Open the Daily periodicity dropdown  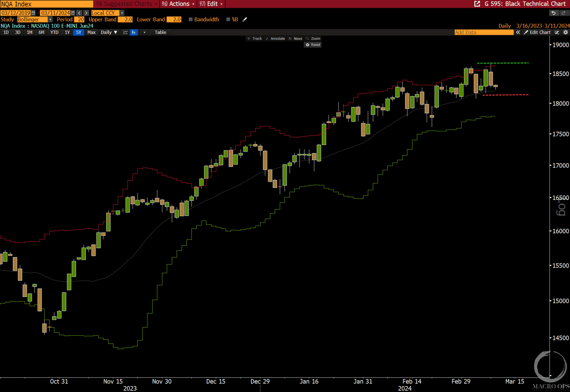[x=109, y=32]
